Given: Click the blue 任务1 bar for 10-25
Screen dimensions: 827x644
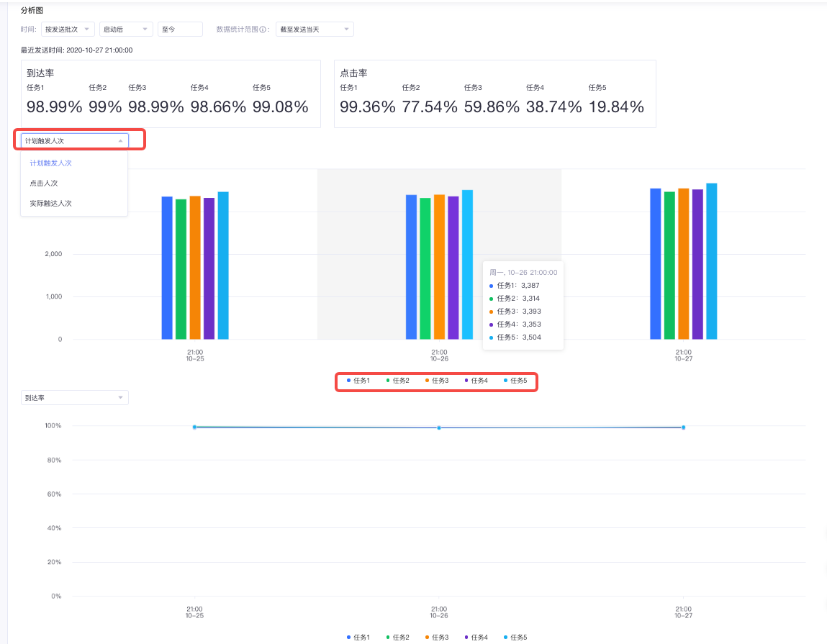Looking at the screenshot, I should tap(167, 268).
